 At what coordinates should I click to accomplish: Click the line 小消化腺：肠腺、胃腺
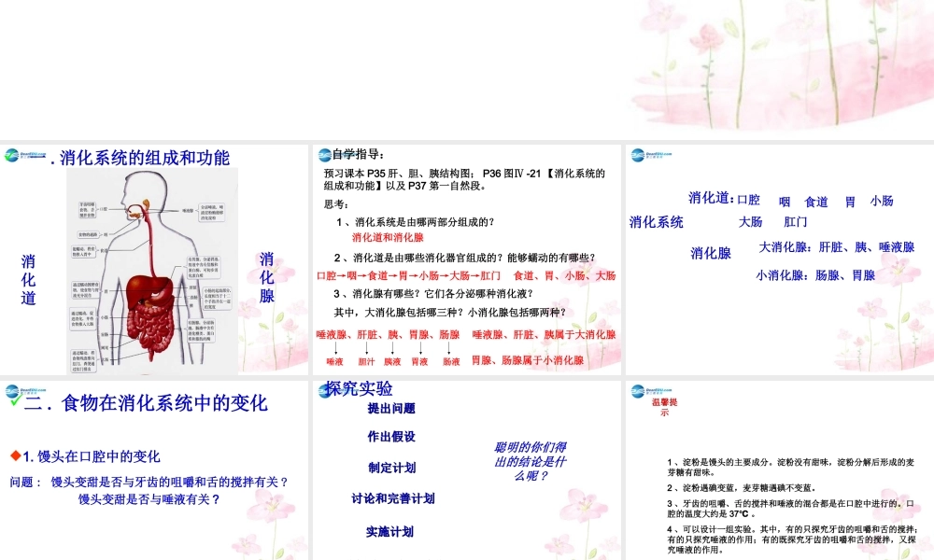click(x=815, y=275)
